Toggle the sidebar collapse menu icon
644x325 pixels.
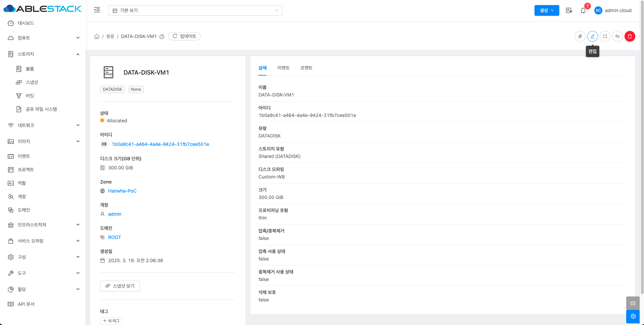click(x=97, y=10)
